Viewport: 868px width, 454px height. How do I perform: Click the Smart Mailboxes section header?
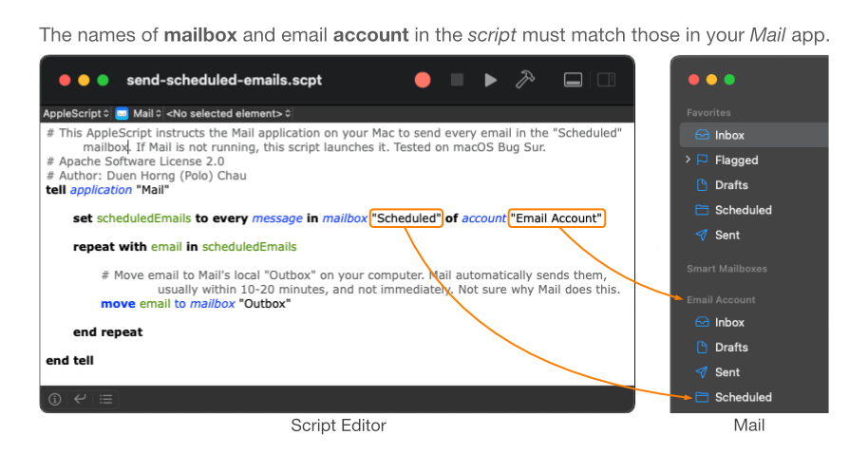(726, 269)
